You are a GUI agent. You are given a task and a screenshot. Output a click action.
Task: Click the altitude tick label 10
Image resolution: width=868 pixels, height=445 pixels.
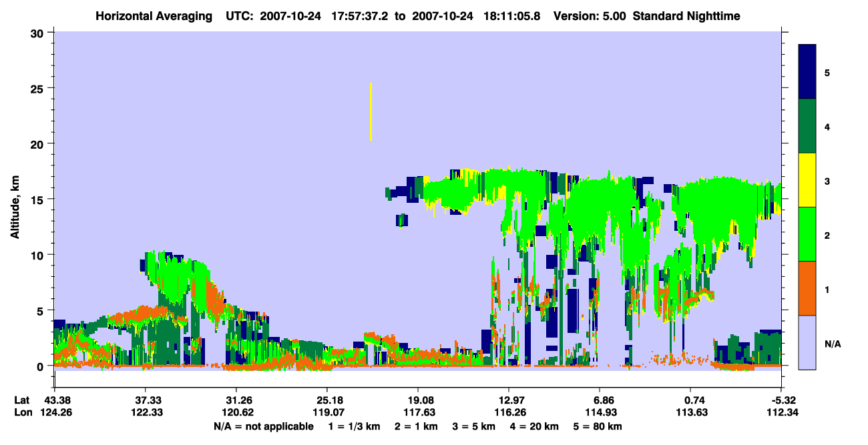pos(38,255)
